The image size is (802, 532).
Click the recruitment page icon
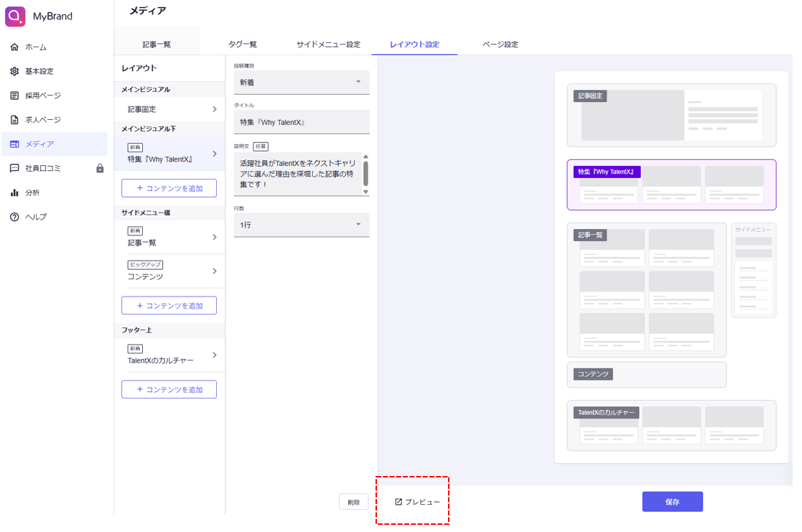(14, 95)
